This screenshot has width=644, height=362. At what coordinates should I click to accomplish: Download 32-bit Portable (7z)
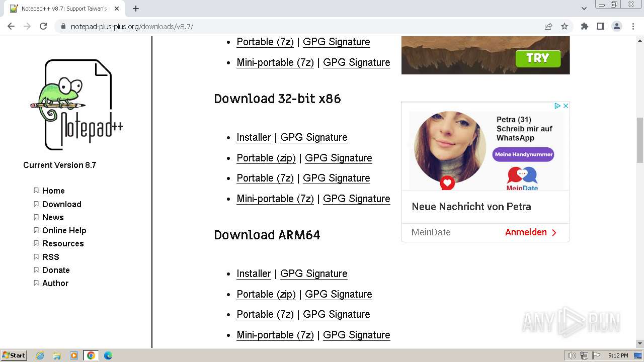tap(265, 178)
